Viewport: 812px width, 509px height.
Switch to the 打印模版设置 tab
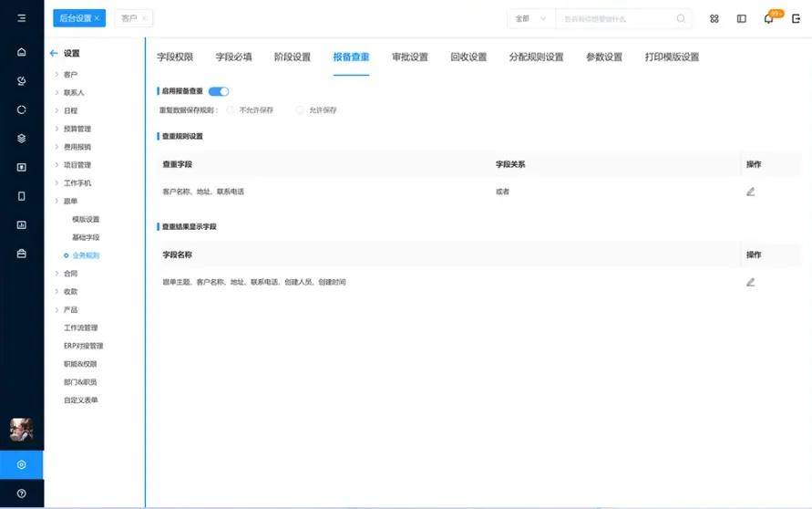(672, 57)
